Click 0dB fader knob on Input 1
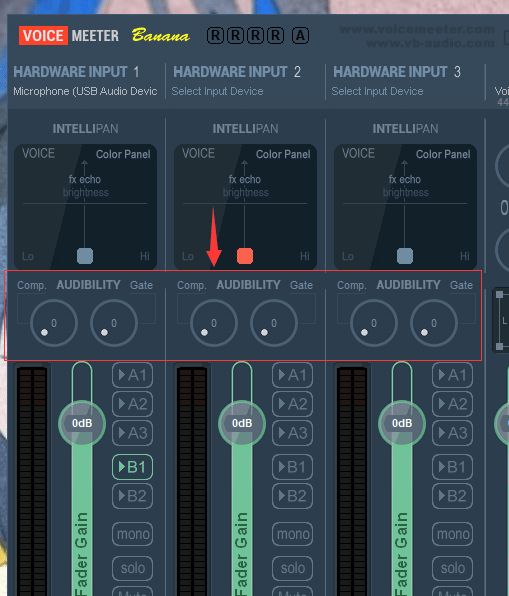The height and width of the screenshot is (596, 509). coord(82,423)
